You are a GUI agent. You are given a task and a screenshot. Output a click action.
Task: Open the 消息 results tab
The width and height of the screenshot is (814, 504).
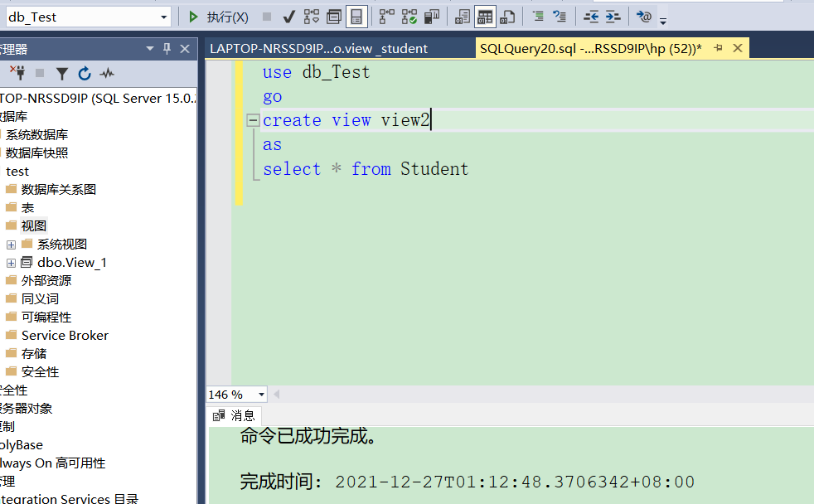[235, 415]
